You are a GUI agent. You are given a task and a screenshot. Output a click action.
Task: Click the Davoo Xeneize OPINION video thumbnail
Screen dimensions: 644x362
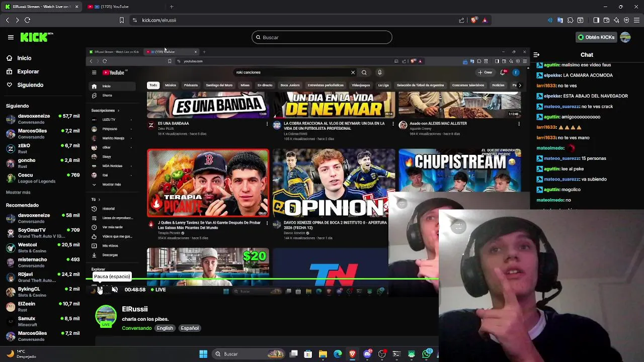point(334,183)
